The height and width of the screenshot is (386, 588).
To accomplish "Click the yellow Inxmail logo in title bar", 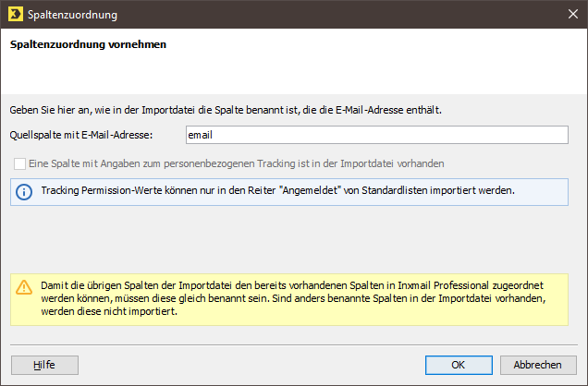I will tap(16, 14).
